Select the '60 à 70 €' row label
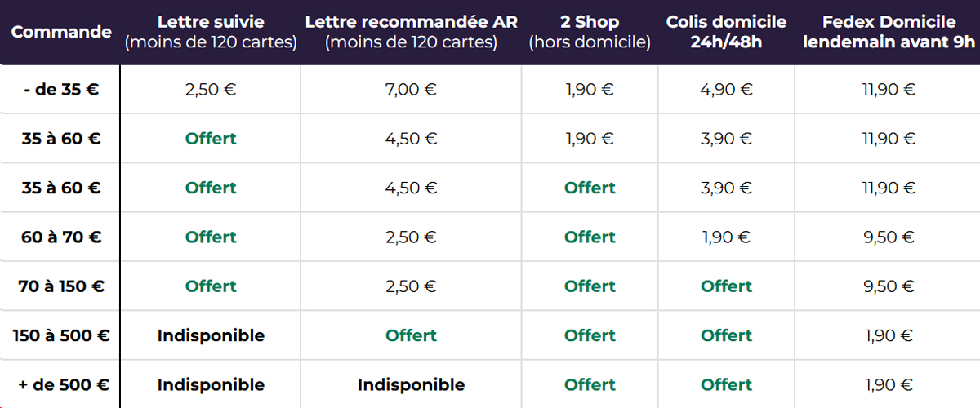 [61, 237]
